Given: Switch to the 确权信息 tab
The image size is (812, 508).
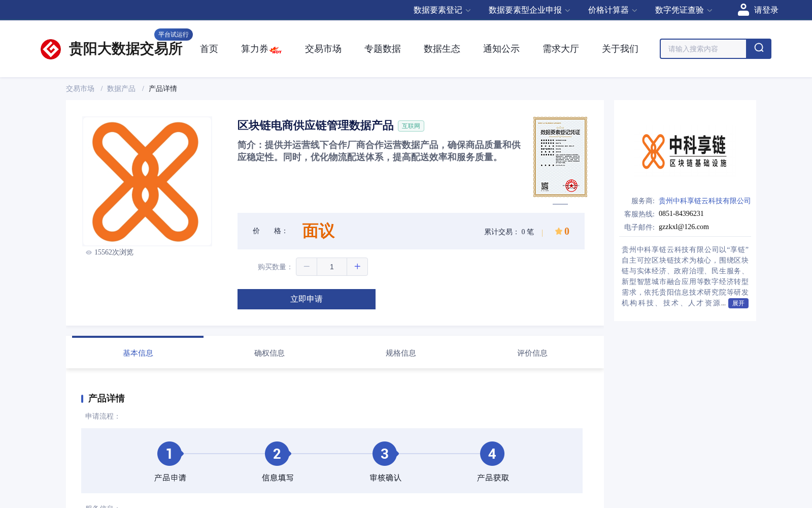Looking at the screenshot, I should coord(269,353).
